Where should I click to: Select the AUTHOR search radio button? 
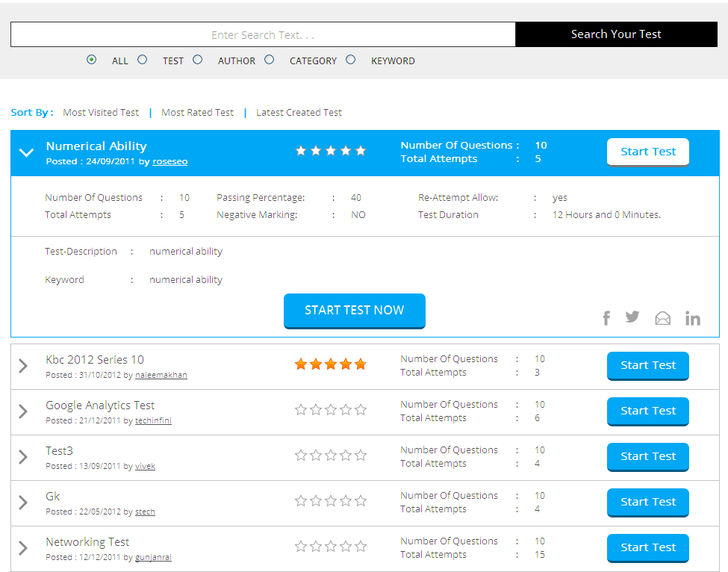[198, 60]
